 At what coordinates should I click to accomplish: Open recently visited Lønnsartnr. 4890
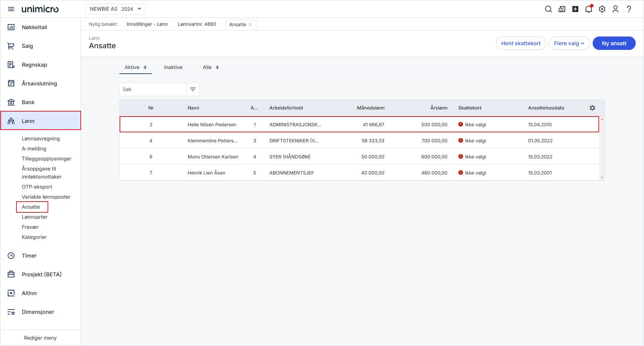pyautogui.click(x=197, y=24)
